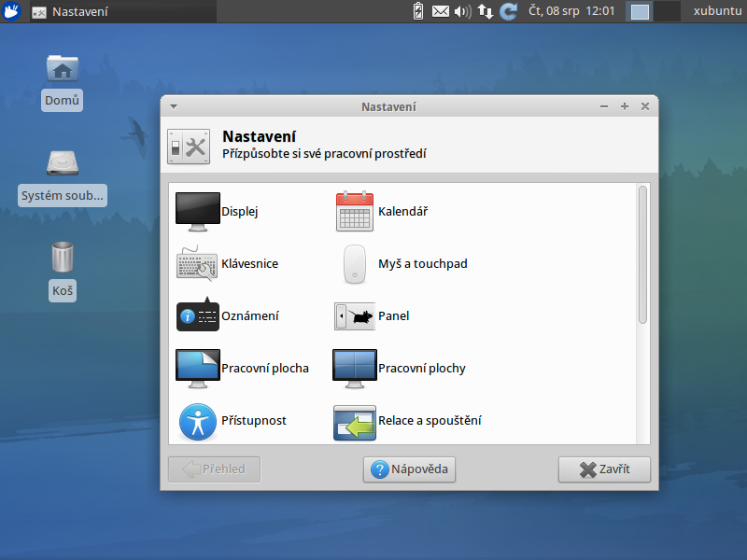Click the battery status icon
747x560 pixels.
click(417, 11)
